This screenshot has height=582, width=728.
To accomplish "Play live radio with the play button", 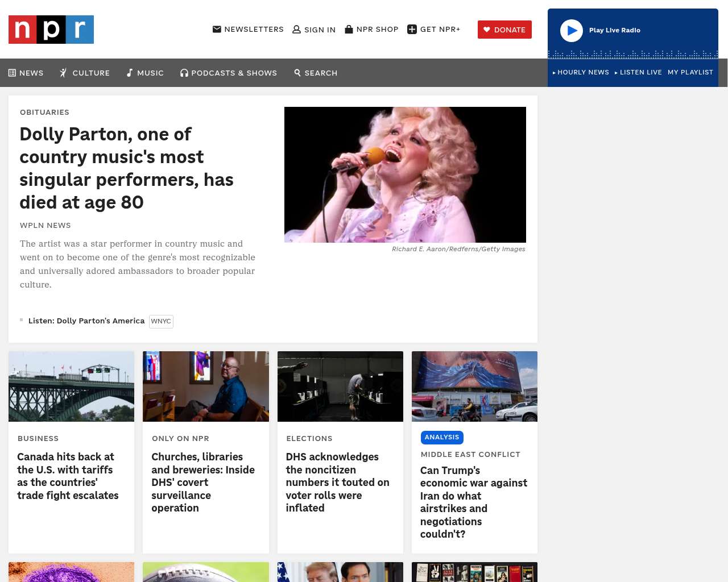I will click(572, 31).
